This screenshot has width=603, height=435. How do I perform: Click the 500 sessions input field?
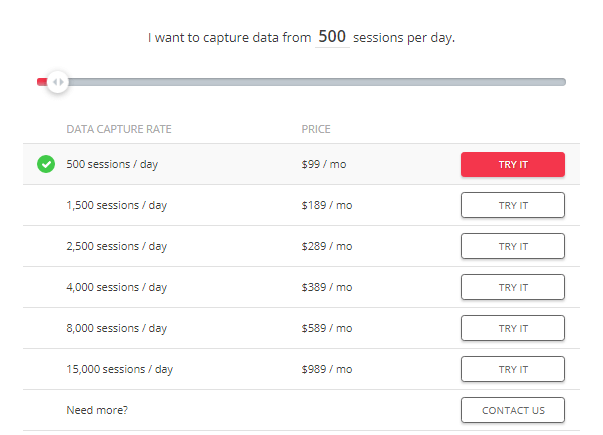(x=332, y=37)
